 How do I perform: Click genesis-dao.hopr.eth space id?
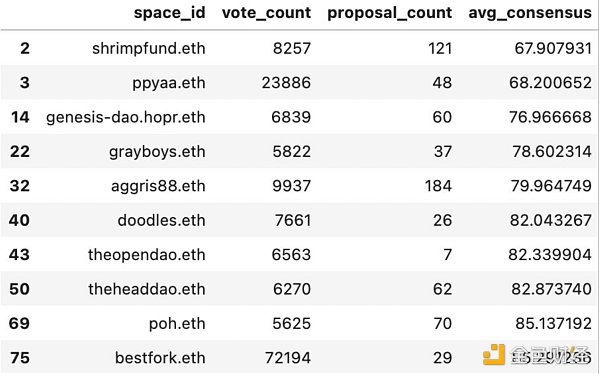[126, 117]
